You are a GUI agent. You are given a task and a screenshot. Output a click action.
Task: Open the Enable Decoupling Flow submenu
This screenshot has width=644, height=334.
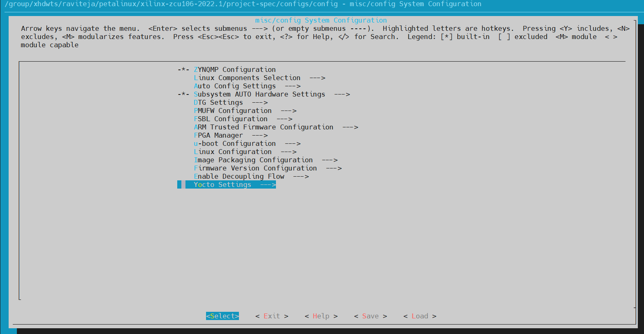[x=239, y=176]
